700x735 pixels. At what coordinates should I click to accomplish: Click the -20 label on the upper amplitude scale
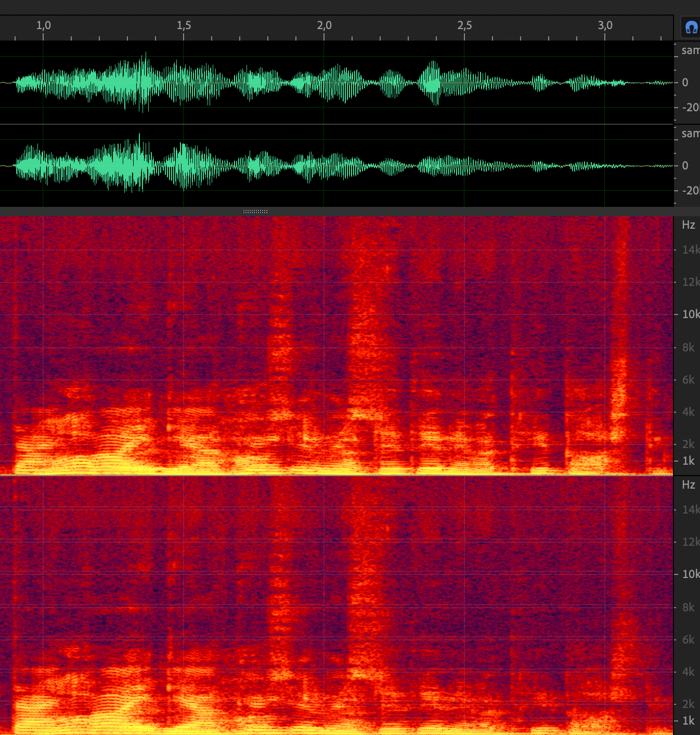[690, 108]
